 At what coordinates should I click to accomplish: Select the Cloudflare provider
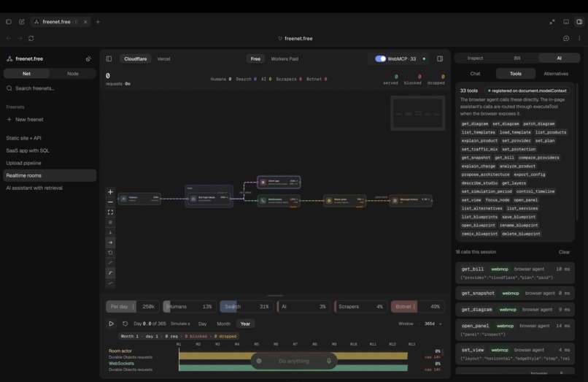tap(136, 58)
